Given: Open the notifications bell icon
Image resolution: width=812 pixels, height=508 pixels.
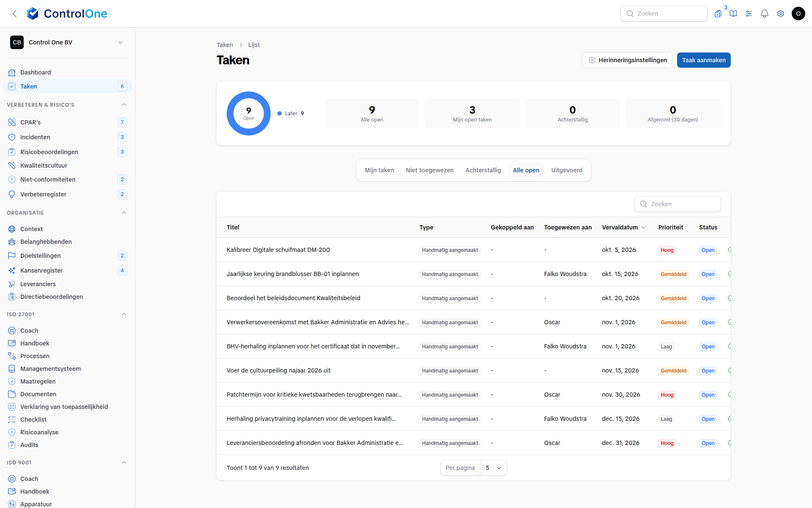Looking at the screenshot, I should (x=764, y=14).
